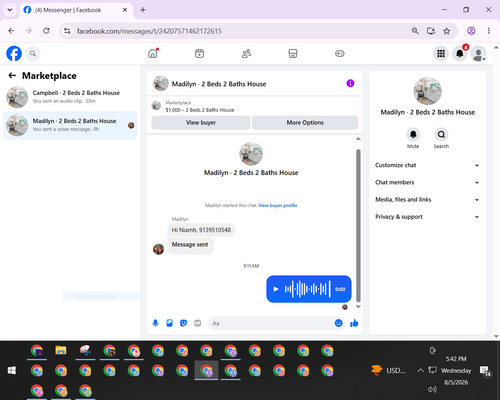View site information icon in address bar
This screenshot has height=400, width=500.
click(67, 31)
